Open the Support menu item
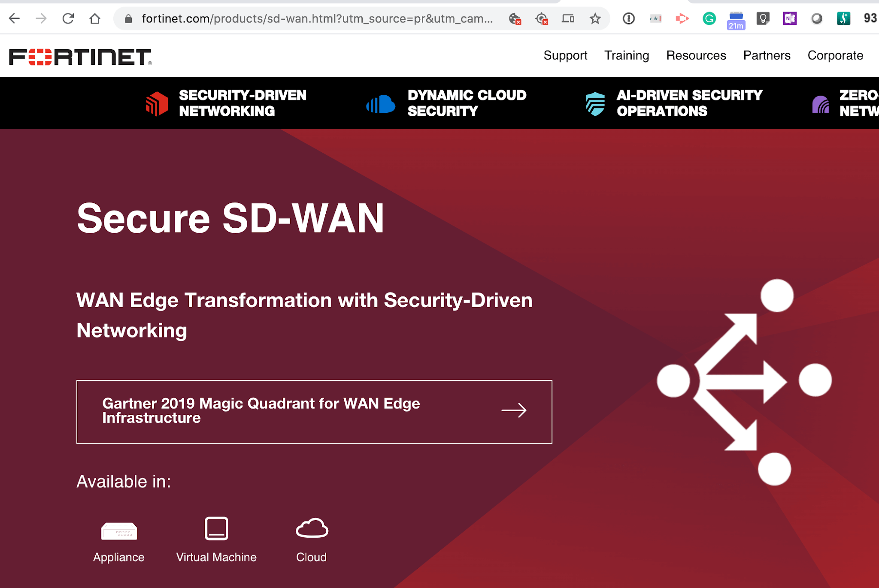 coord(565,55)
